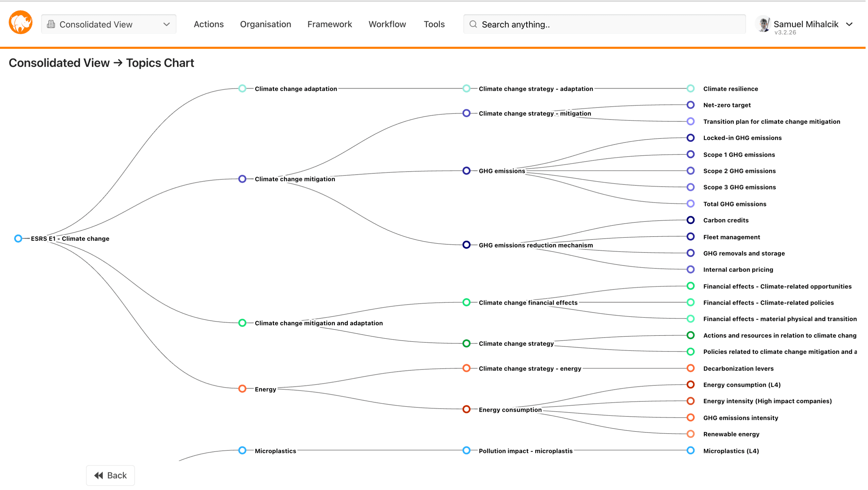Viewport: 868px width, 490px height.
Task: Click the document icon beside Consolidated View
Action: click(x=51, y=24)
